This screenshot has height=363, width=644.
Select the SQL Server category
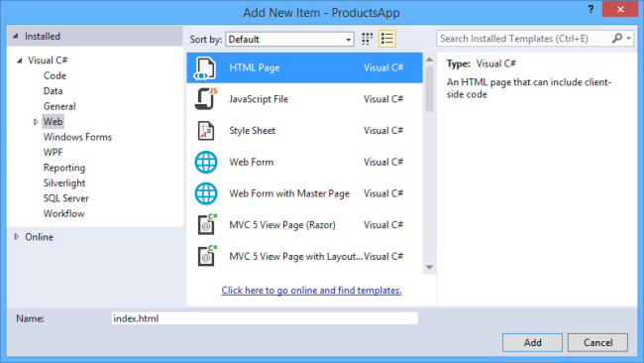pos(66,198)
